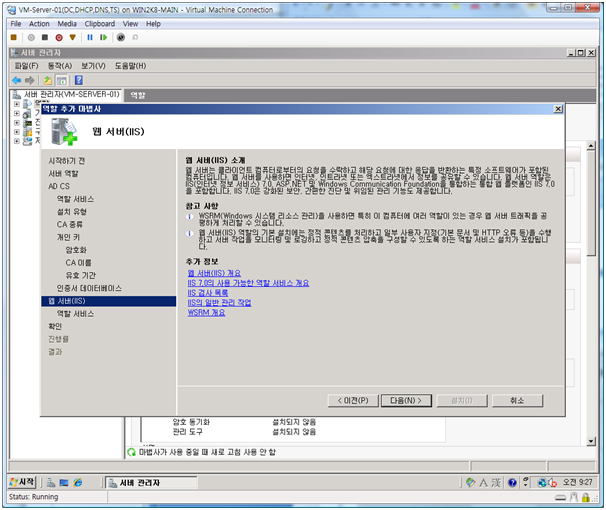Click the 다음(N) > button
The width and height of the screenshot is (606, 510).
[406, 401]
